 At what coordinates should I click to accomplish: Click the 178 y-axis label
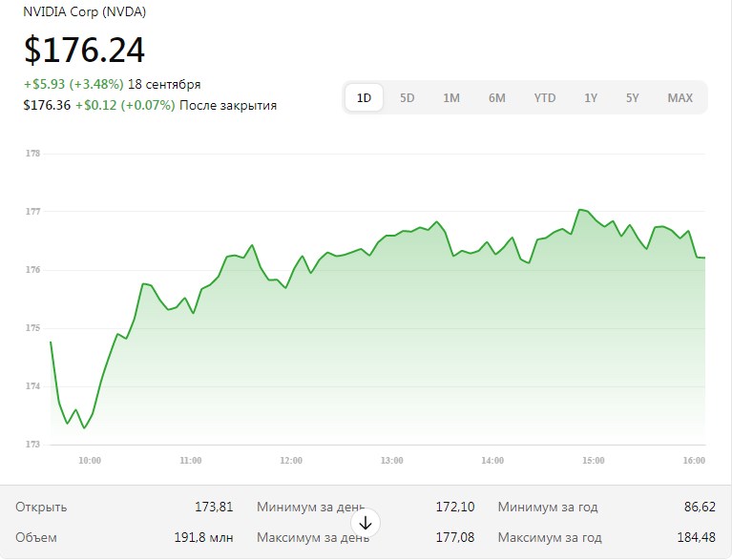click(32, 154)
